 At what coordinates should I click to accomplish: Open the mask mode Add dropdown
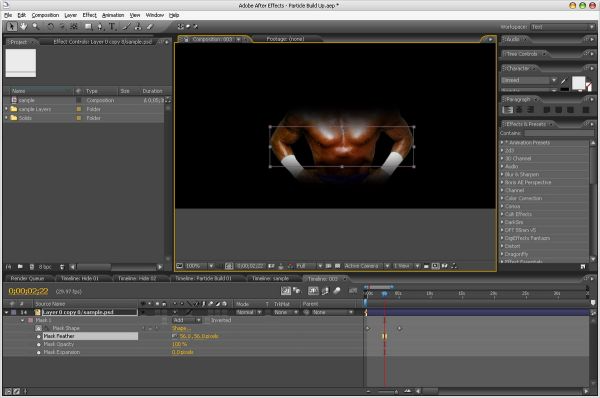187,320
